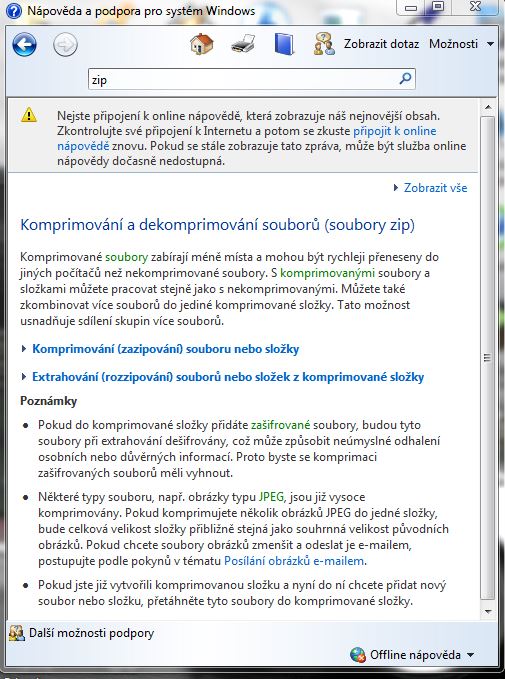The image size is (505, 679).
Task: Click the Zobrazit dotaz toolbar text
Action: pos(381,44)
